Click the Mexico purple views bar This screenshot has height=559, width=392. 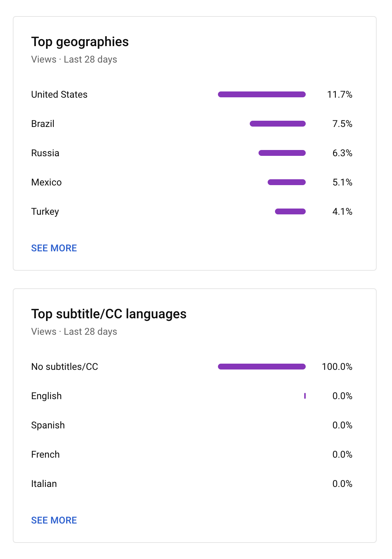tap(287, 182)
